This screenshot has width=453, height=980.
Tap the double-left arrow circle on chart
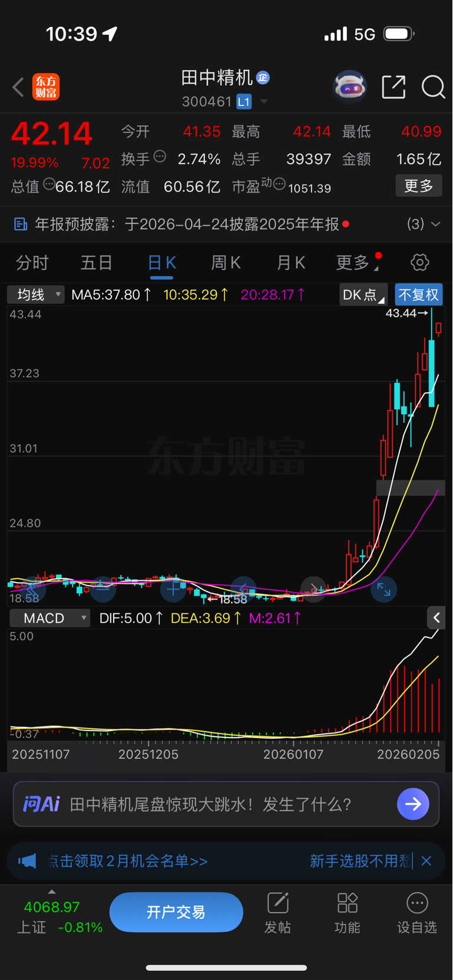[x=32, y=589]
